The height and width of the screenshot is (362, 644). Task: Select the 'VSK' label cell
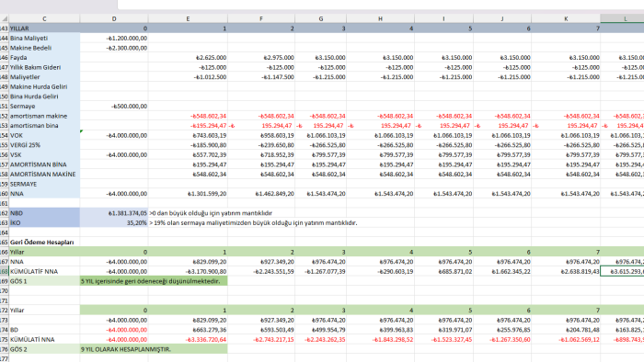tap(44, 155)
